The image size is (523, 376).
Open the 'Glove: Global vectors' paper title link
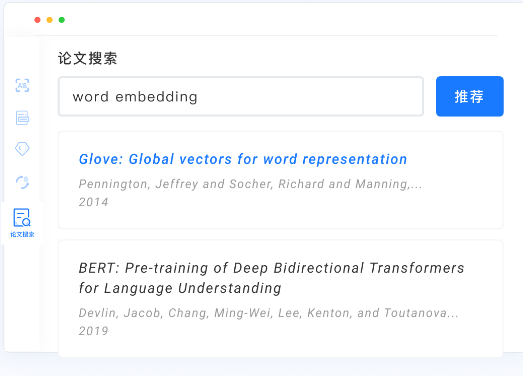tap(243, 159)
